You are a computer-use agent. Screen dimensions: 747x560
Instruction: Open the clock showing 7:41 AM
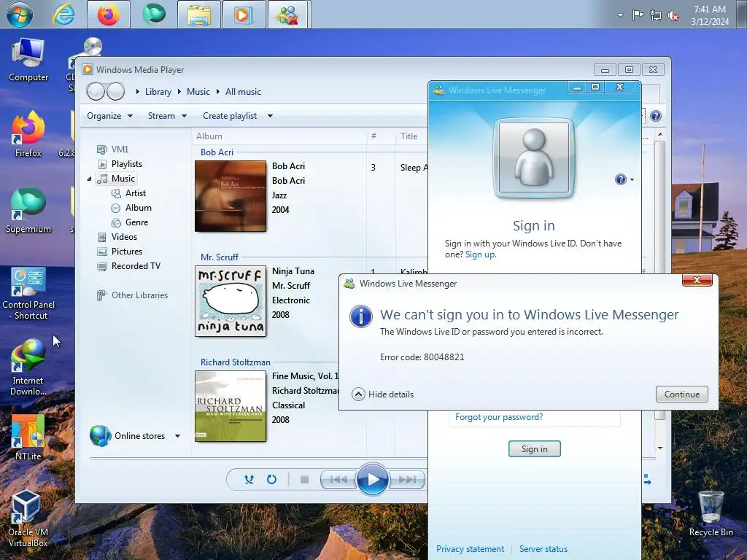[710, 15]
